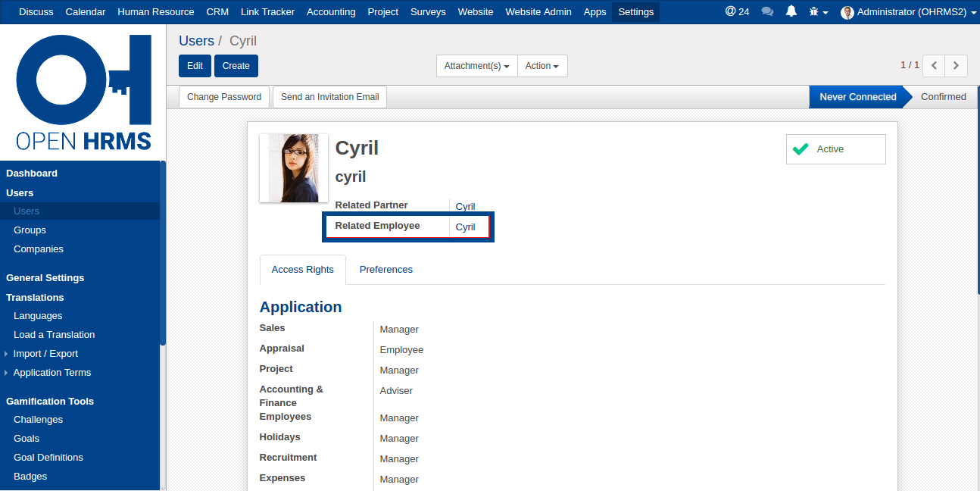Toggle the Active status button
This screenshot has height=491, width=980.
click(x=835, y=149)
